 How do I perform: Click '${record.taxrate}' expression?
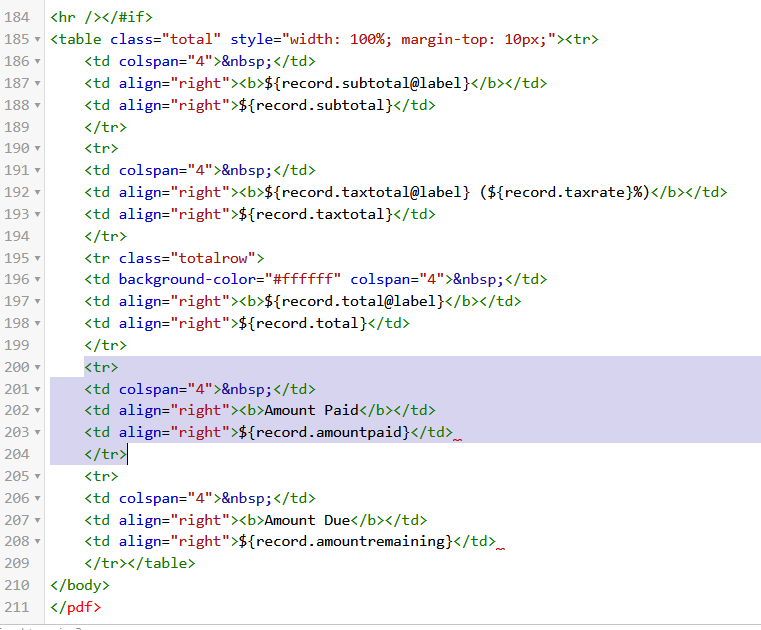[x=561, y=193]
